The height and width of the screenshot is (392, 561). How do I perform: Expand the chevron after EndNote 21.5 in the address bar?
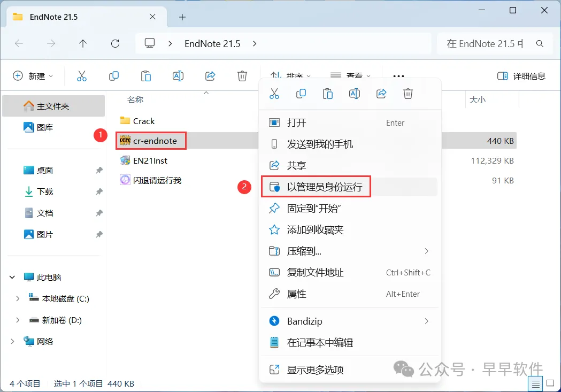tap(255, 44)
